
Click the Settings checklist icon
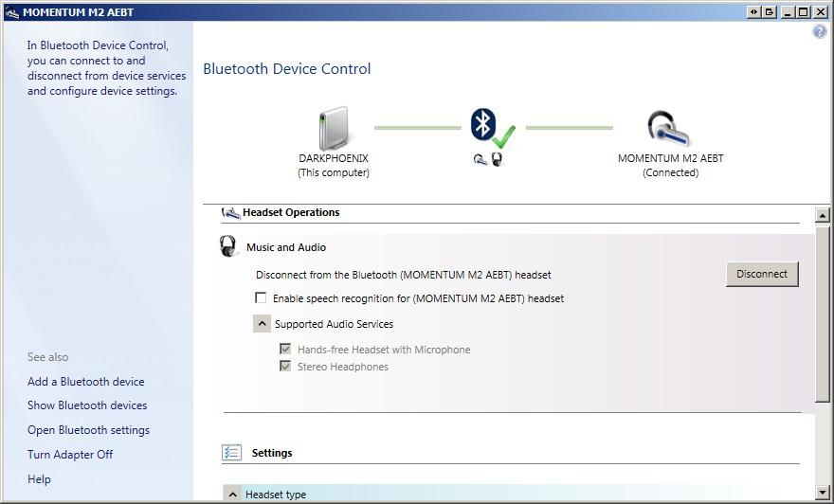click(231, 453)
